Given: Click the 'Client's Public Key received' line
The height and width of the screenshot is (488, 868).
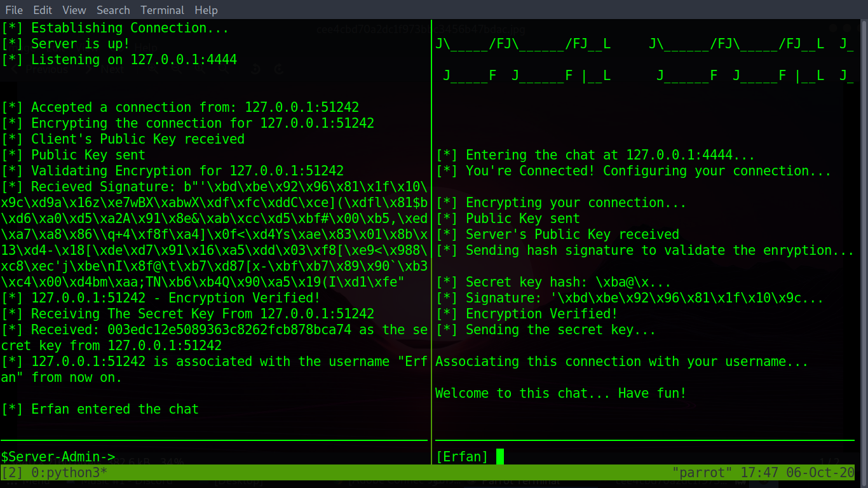Looking at the screenshot, I should coord(123,139).
